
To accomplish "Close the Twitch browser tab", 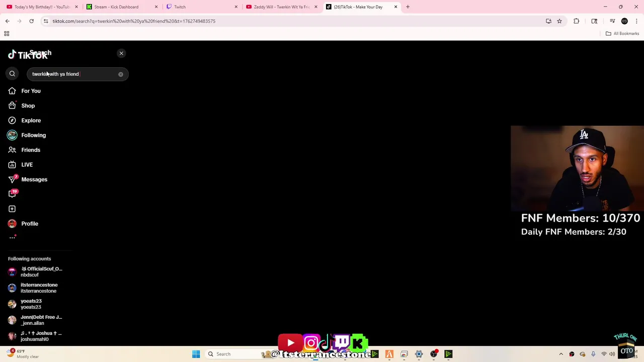I will [236, 7].
